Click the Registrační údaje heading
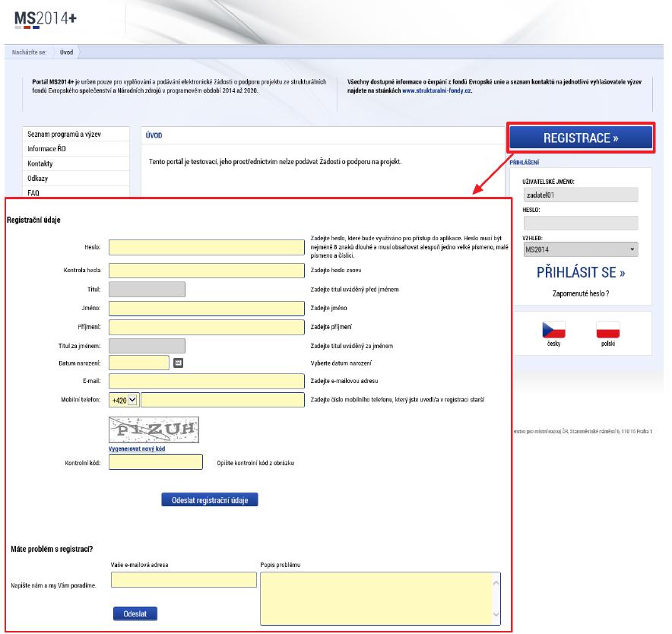672x634 pixels. coord(33,220)
